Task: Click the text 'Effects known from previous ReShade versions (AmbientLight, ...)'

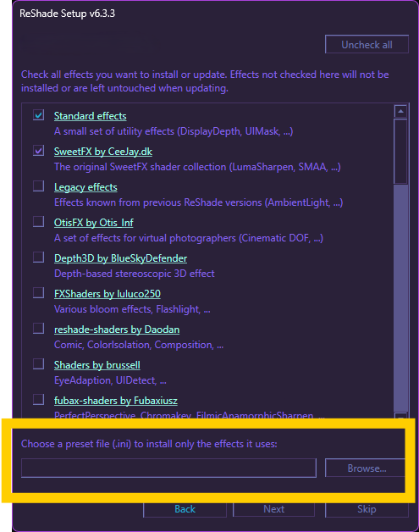Action: 198,202
